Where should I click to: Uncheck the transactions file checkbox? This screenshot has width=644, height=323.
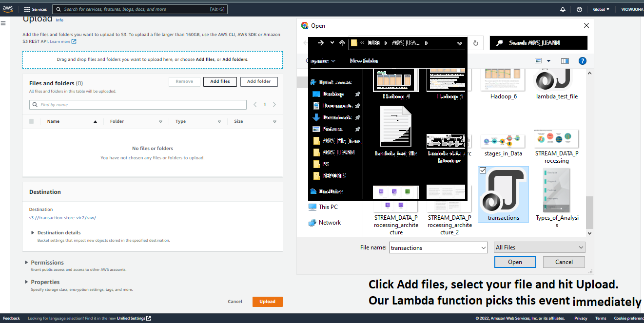[483, 171]
